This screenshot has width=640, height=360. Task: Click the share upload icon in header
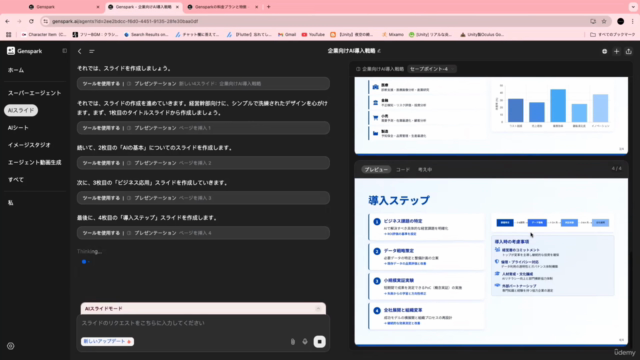tap(629, 51)
